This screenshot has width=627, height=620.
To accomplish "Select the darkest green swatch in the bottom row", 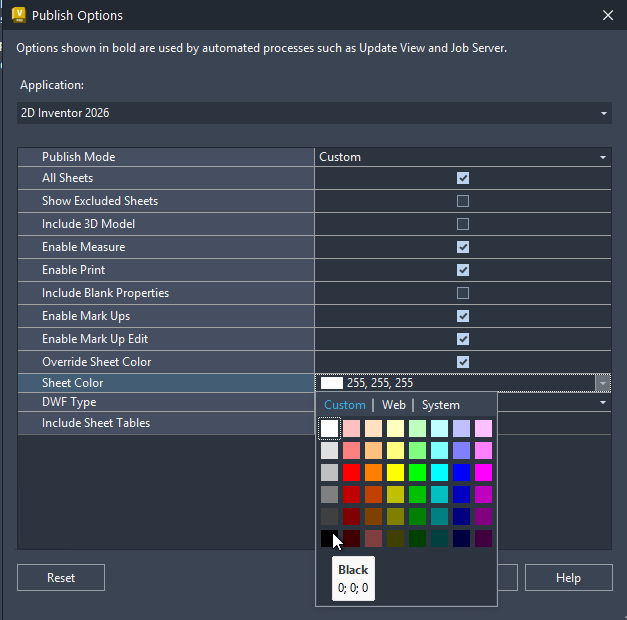I will coord(417,538).
